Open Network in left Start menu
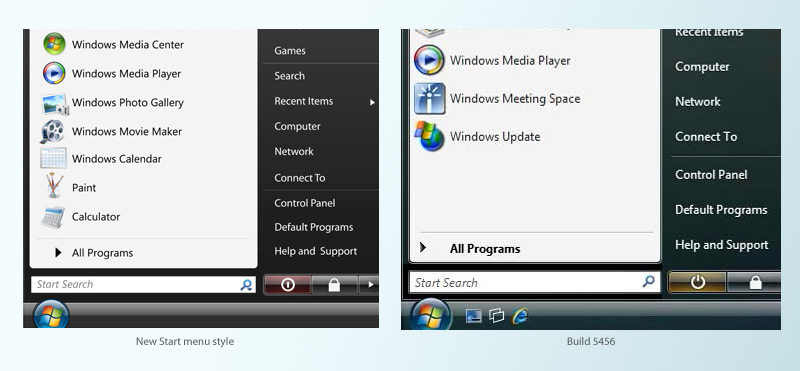The width and height of the screenshot is (800, 371). (x=294, y=151)
